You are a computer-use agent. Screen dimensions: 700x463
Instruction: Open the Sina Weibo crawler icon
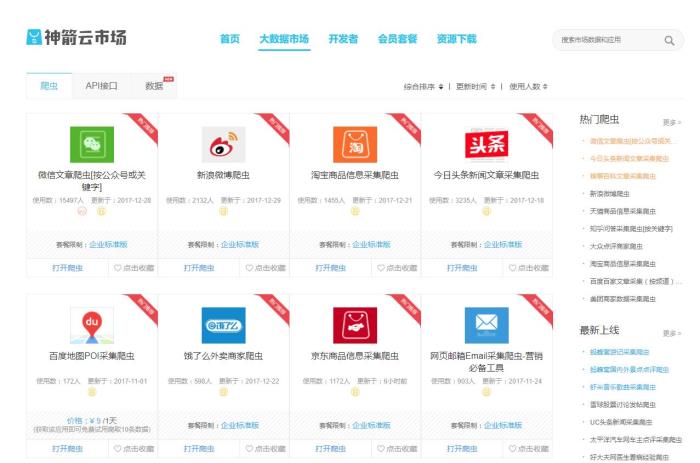click(x=223, y=144)
